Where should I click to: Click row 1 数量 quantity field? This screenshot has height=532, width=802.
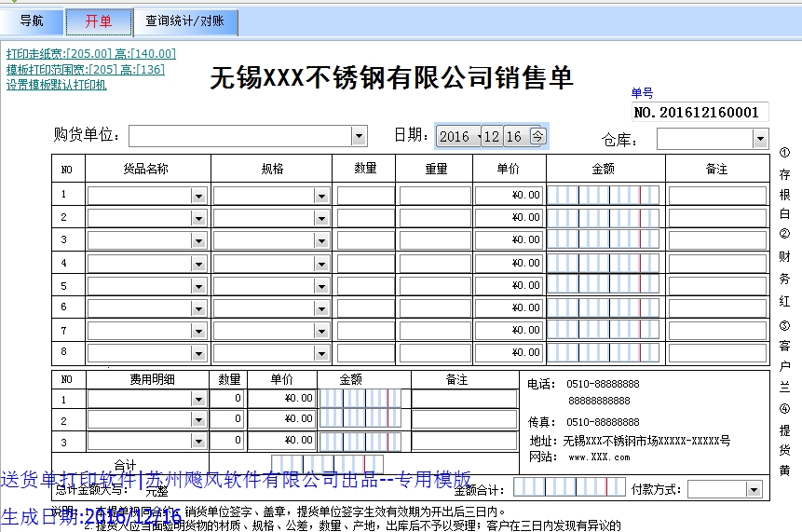[x=366, y=196]
